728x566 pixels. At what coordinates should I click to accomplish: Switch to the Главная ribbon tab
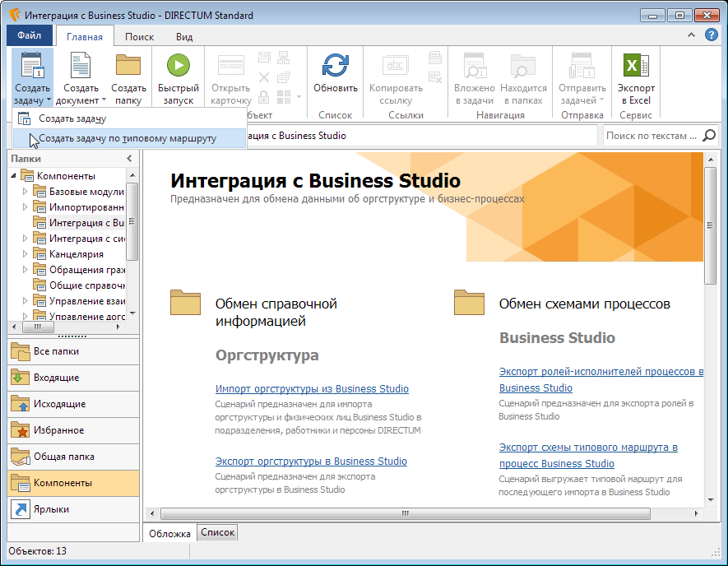tap(85, 37)
